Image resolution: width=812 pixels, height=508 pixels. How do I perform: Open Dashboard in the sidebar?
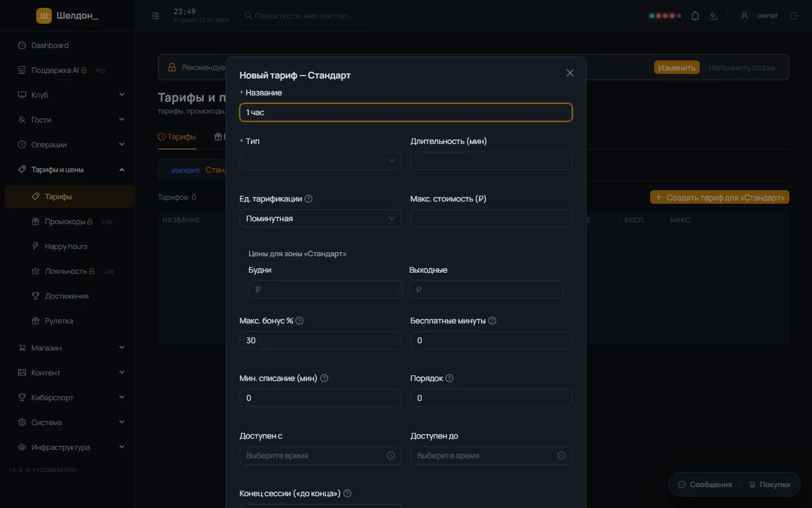[x=68, y=45]
